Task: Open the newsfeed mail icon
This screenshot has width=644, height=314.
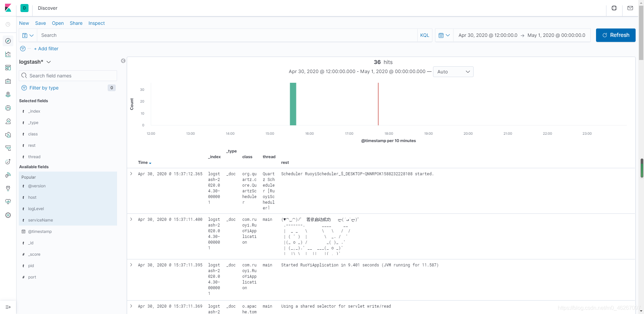Action: pyautogui.click(x=630, y=8)
